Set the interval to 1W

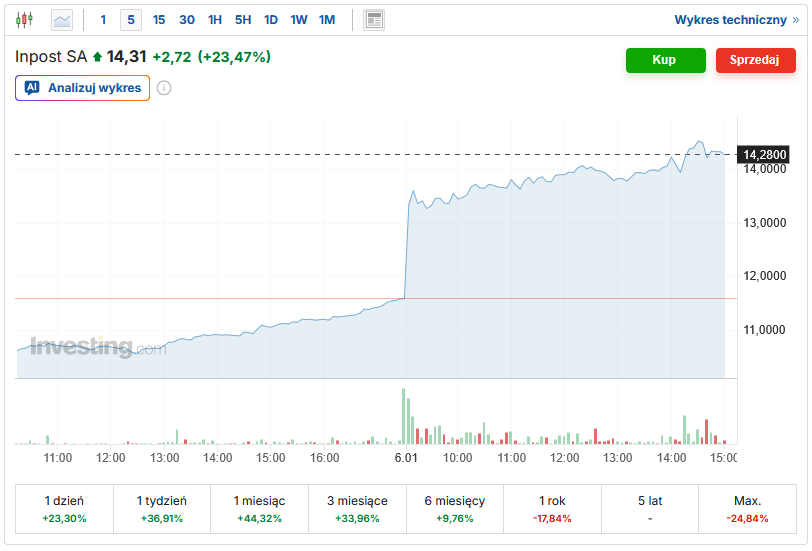point(299,20)
